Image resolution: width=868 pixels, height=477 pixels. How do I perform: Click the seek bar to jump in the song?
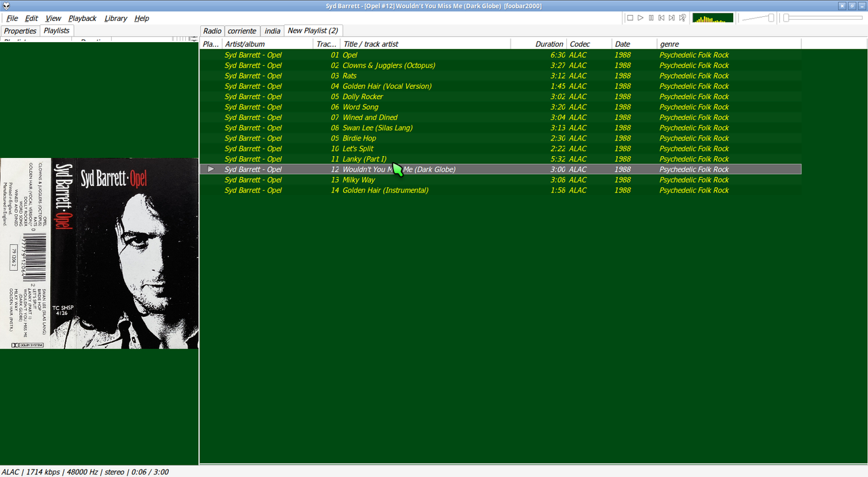[x=823, y=18]
